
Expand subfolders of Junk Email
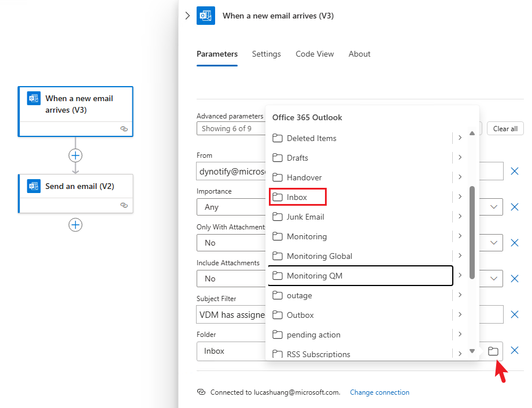(460, 216)
